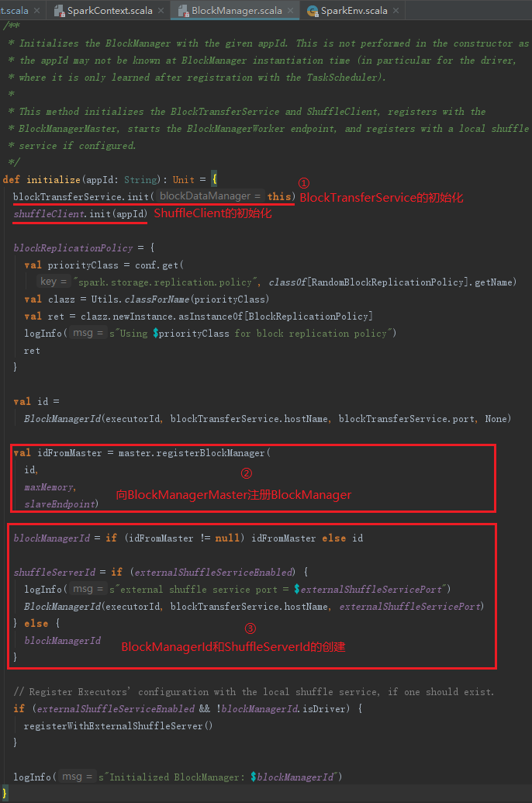
Task: Click the highlighted closing brace at file bottom
Action: click(5, 793)
